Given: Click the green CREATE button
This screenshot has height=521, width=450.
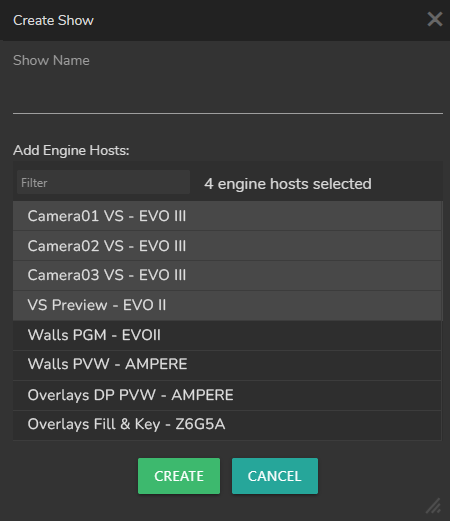Looking at the screenshot, I should tap(179, 476).
